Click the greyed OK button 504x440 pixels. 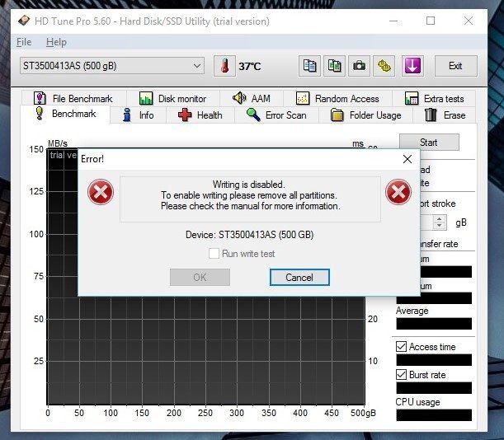coord(200,277)
